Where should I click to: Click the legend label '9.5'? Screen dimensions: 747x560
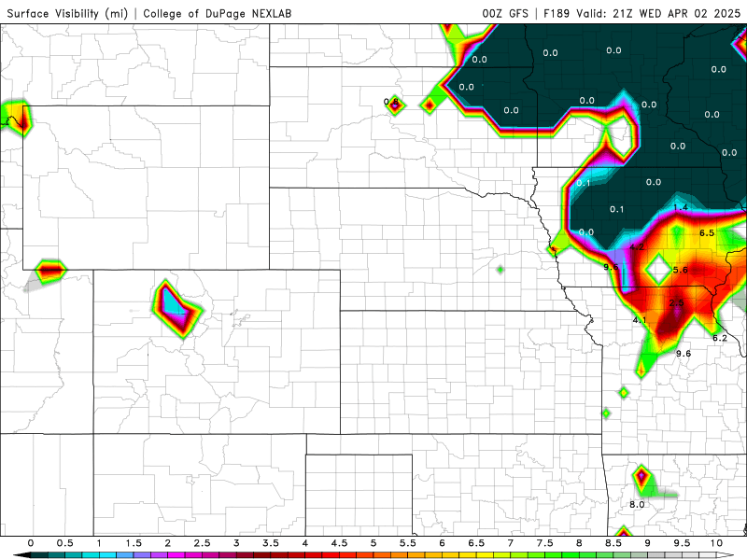click(682, 543)
